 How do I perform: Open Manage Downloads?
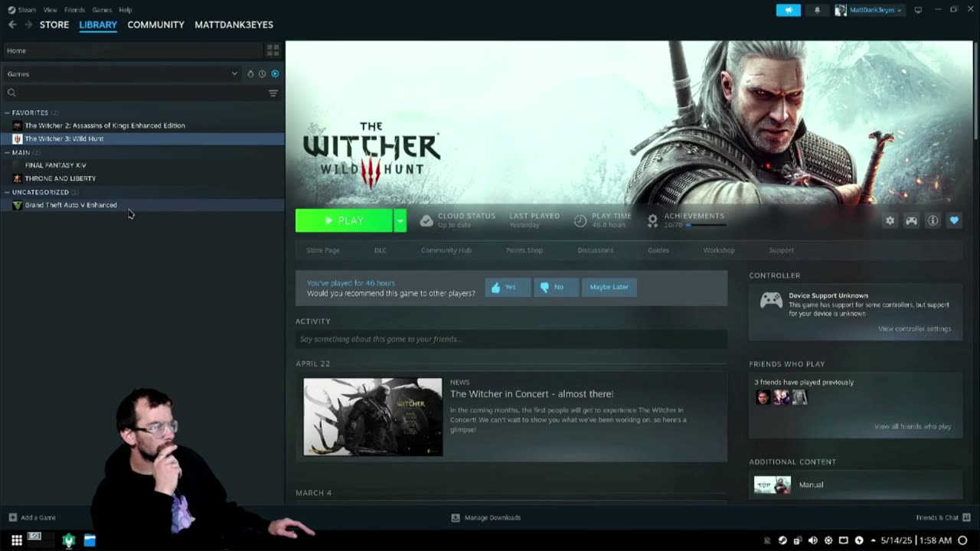coord(486,517)
